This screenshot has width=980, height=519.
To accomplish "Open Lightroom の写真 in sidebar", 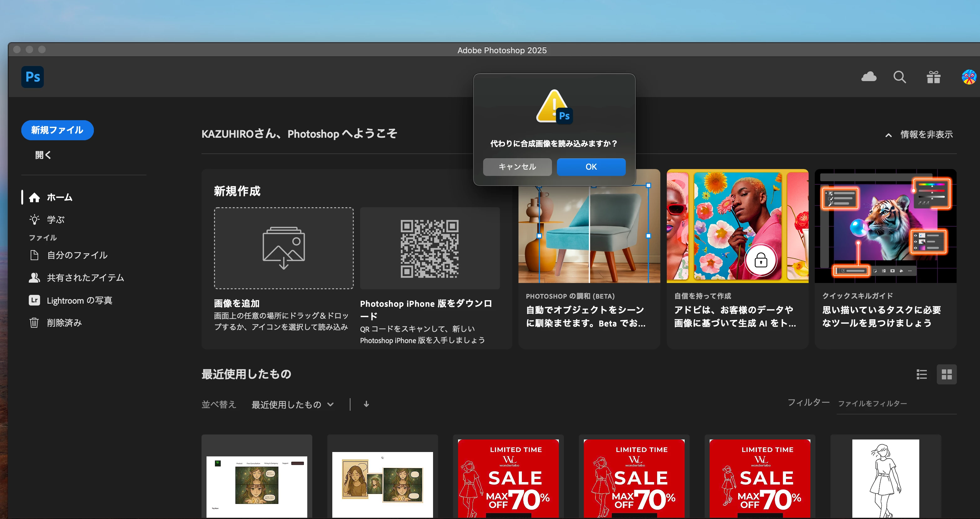I will click(x=79, y=300).
